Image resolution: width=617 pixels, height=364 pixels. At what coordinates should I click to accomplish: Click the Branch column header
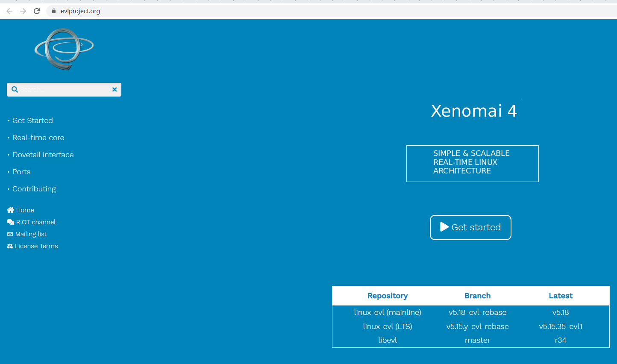478,296
